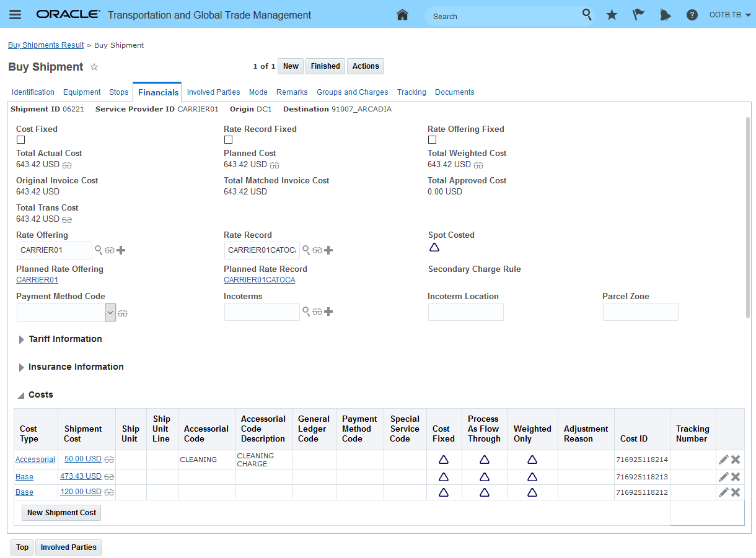The image size is (756, 558).
Task: Click the Incoterm Location input field
Action: point(465,312)
